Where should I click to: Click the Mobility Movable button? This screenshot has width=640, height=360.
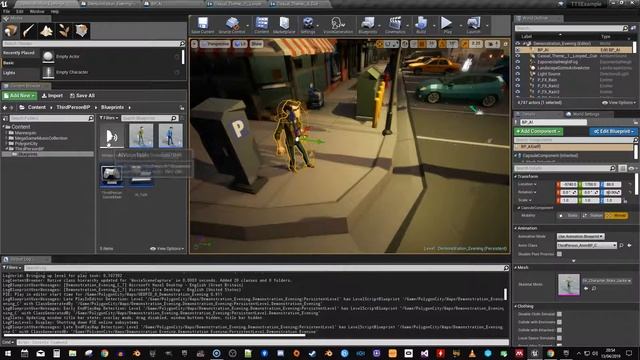click(x=616, y=216)
